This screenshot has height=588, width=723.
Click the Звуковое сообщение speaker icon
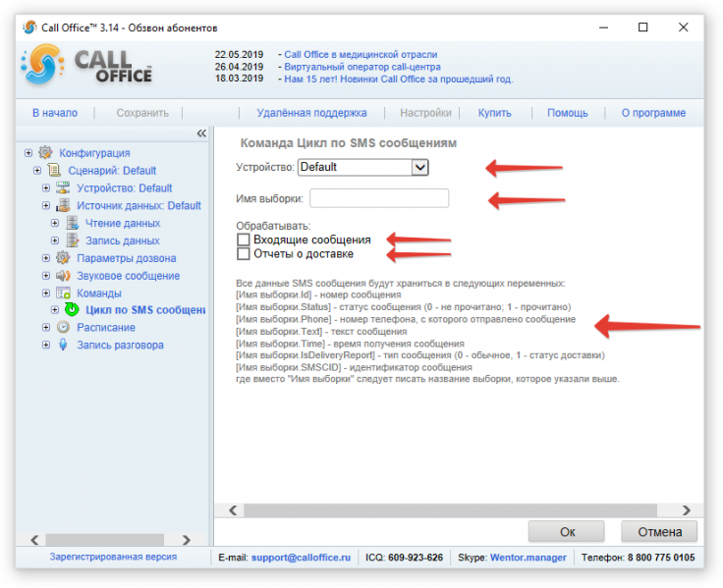pyautogui.click(x=63, y=275)
